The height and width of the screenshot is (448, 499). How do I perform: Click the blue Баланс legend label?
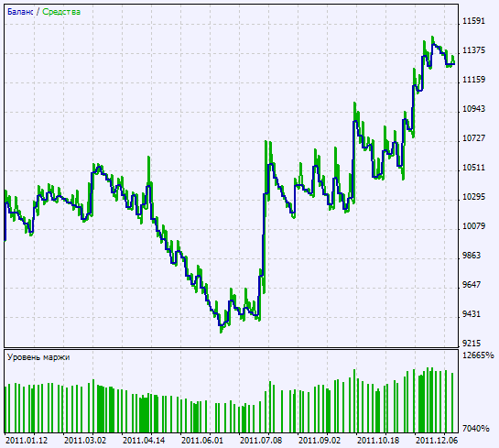20,12
